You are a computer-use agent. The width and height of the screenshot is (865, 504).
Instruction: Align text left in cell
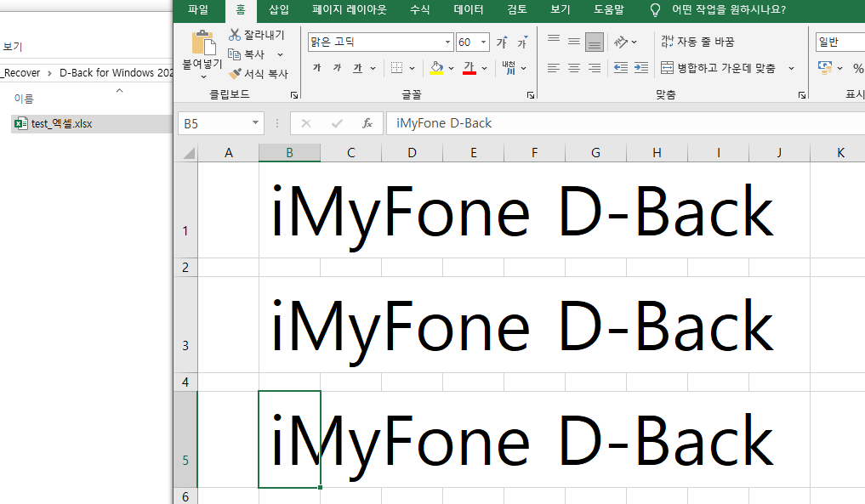[554, 68]
